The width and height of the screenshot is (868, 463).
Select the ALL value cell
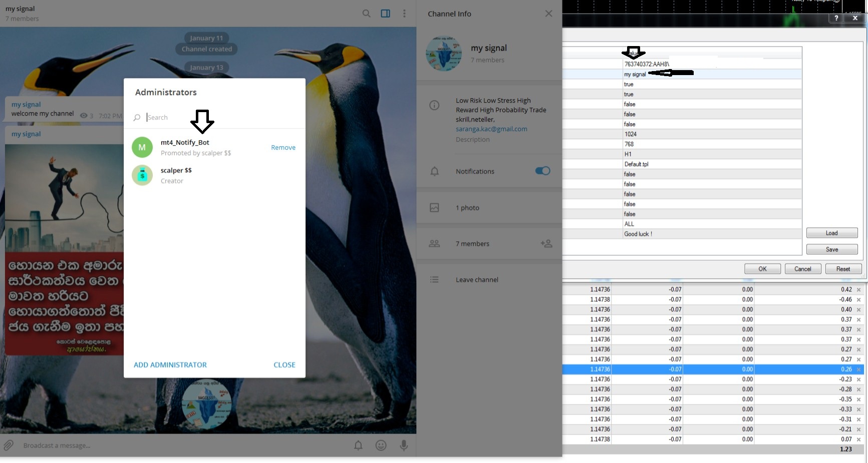(712, 224)
